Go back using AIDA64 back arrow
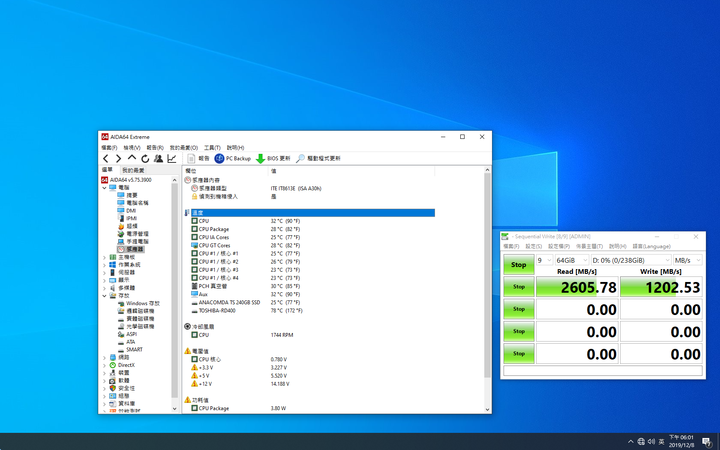Image resolution: width=720 pixels, height=450 pixels. click(x=106, y=158)
